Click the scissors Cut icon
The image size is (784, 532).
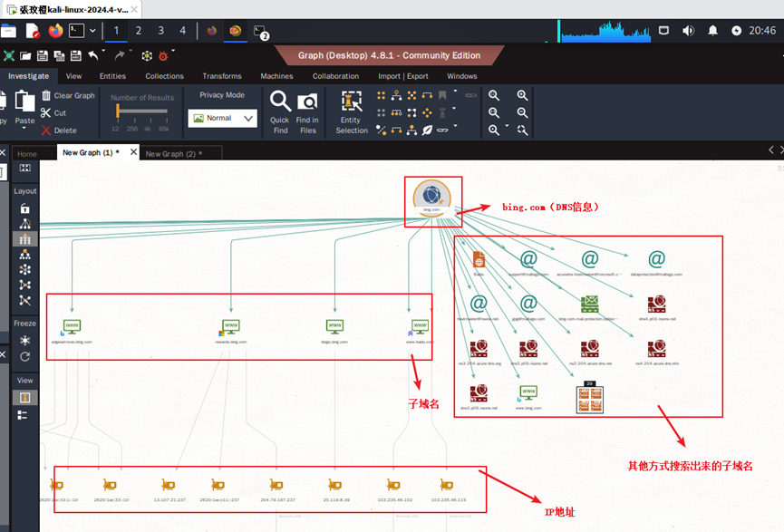45,113
